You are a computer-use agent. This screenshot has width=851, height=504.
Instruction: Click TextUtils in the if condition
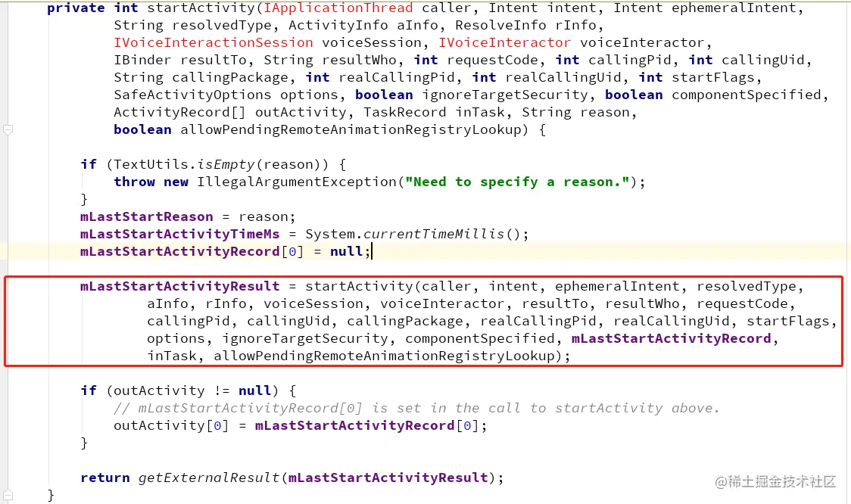tap(151, 164)
